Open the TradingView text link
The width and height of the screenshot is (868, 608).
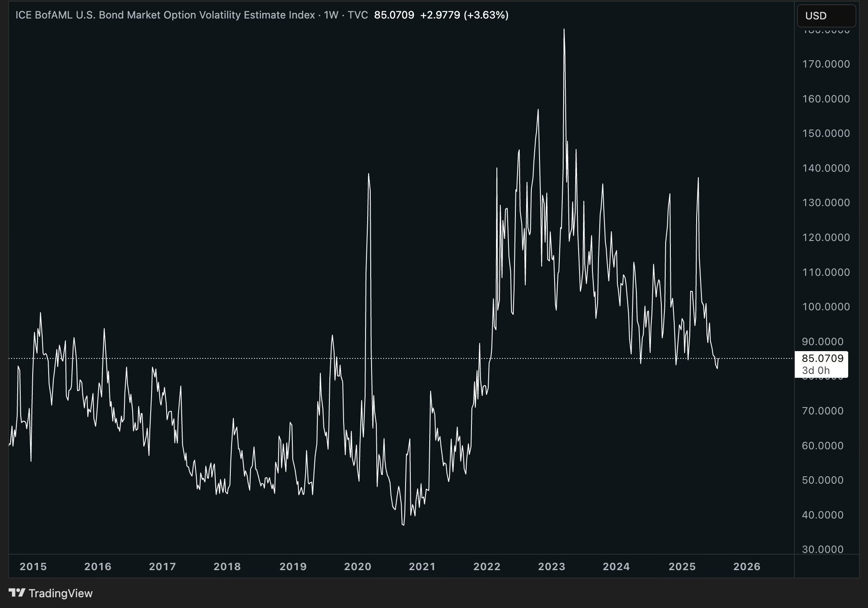coord(61,593)
